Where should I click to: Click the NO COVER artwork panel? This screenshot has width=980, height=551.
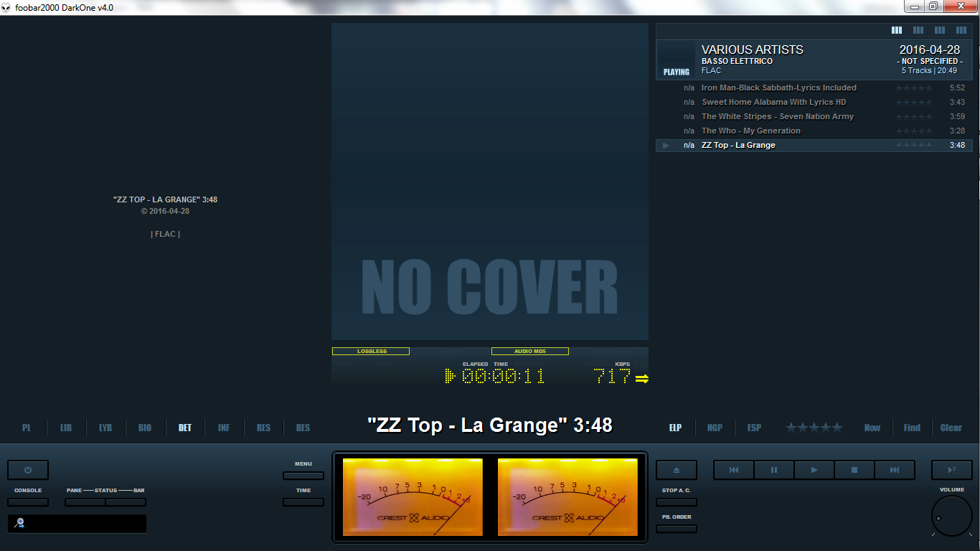(490, 182)
